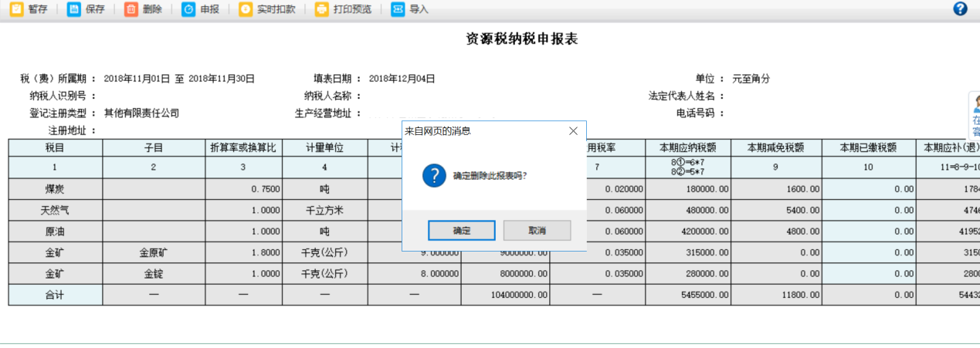Close the 来自网页的消息 dialog with X
The width and height of the screenshot is (980, 348).
click(572, 131)
